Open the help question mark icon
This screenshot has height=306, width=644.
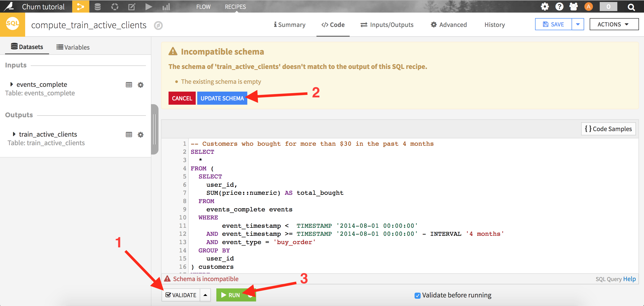click(559, 7)
